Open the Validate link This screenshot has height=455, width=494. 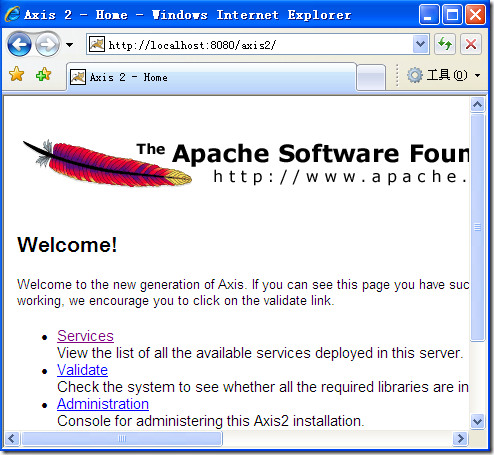tap(82, 370)
